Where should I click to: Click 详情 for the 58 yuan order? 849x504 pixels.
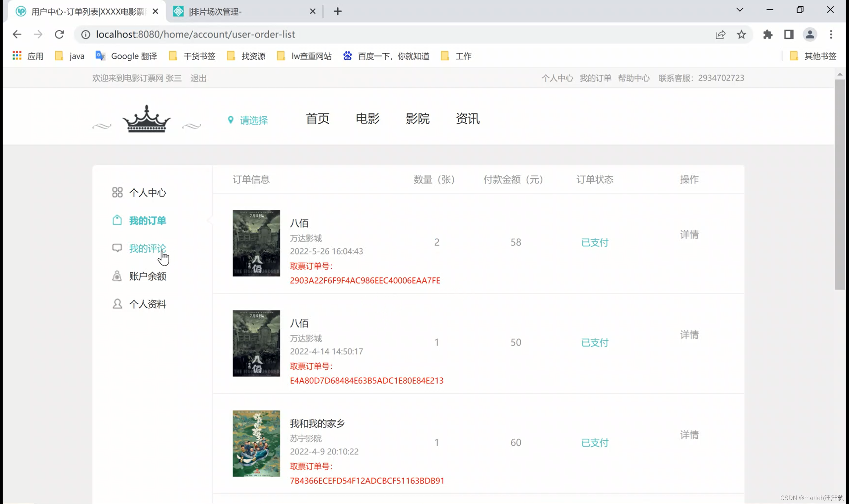[x=689, y=234]
